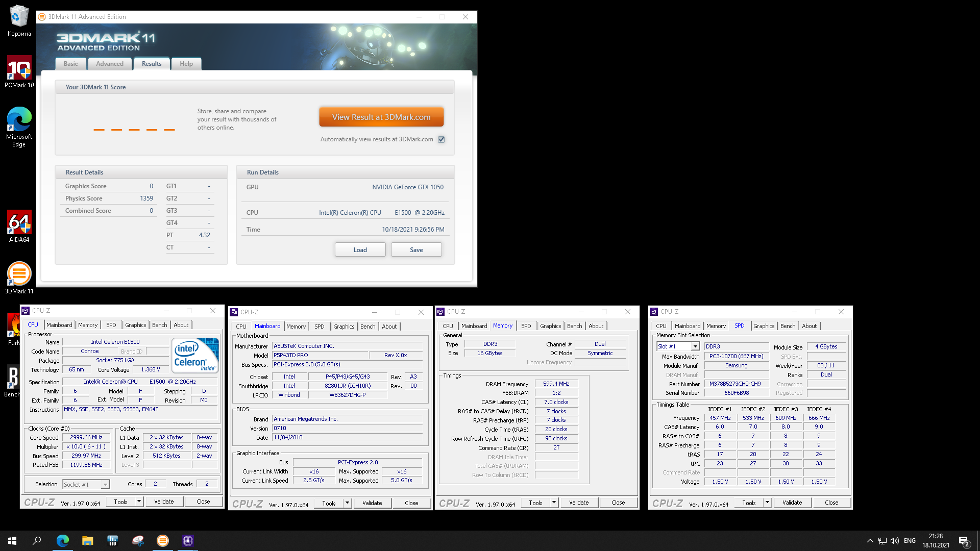This screenshot has height=551, width=980.
Task: Open Microsoft Edge desktop shortcut
Action: click(x=19, y=127)
